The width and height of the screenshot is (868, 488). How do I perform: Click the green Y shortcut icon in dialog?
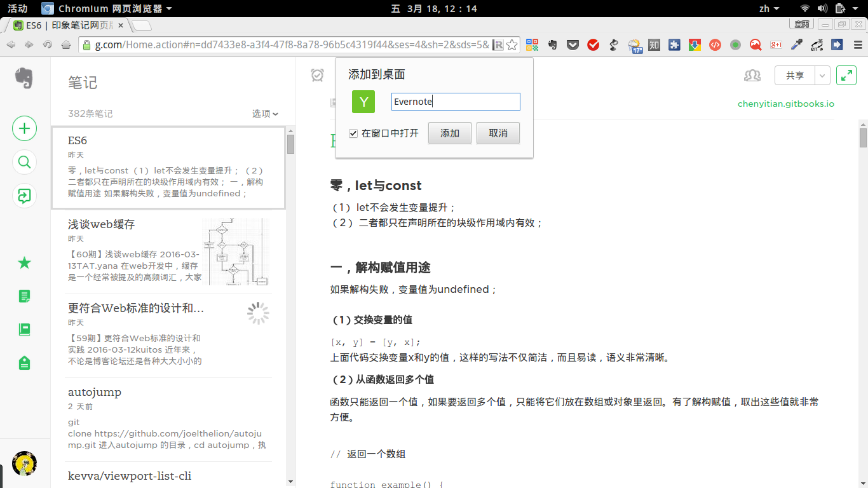(x=363, y=102)
